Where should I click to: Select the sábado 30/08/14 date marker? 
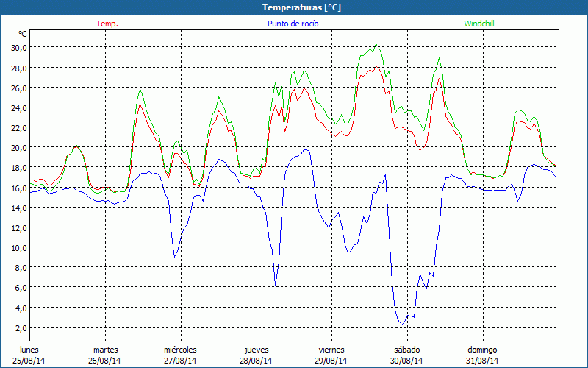406,355
